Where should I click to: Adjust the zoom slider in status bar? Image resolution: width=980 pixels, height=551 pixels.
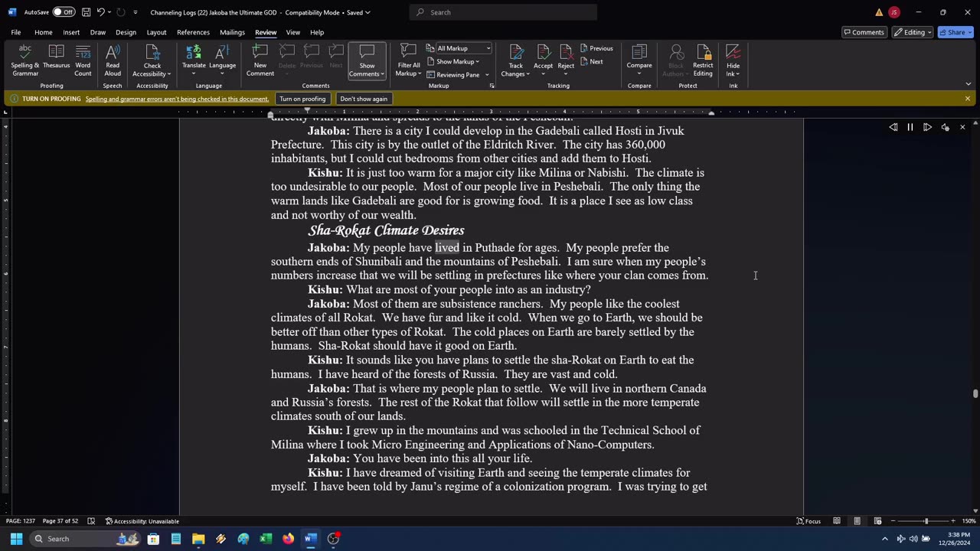[926, 521]
